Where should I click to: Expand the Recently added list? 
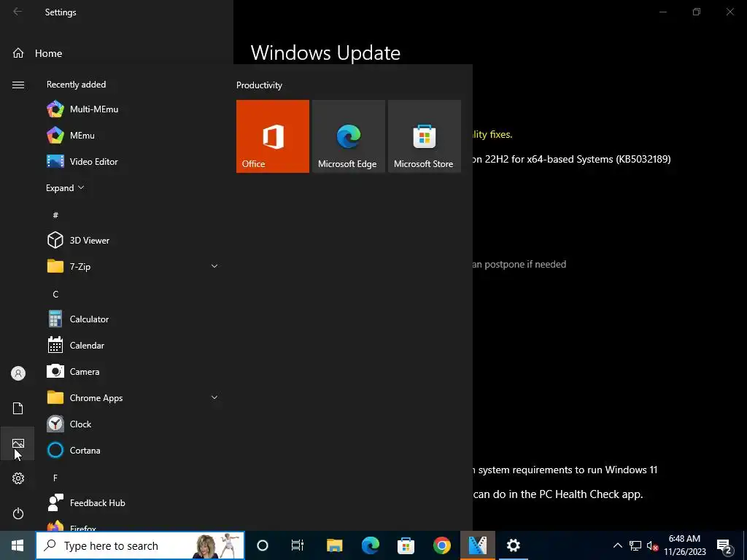65,187
